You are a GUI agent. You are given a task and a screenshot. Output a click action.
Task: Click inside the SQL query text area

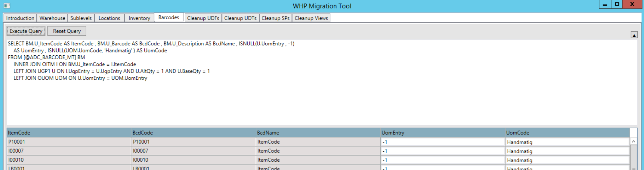[x=315, y=100]
